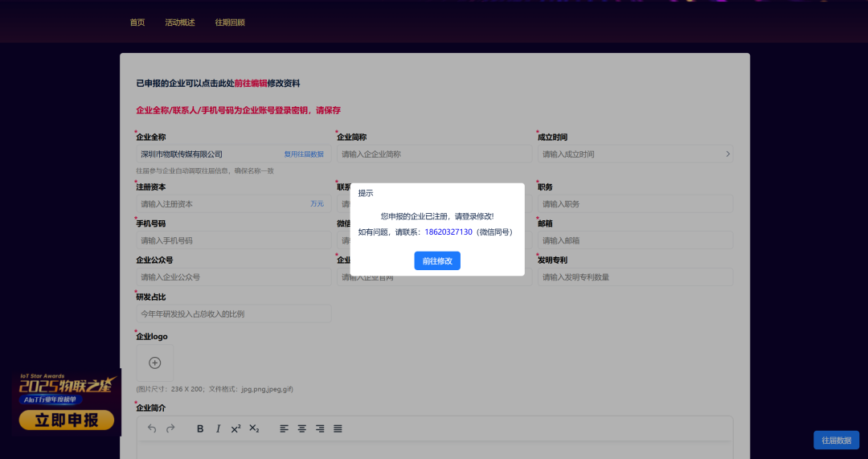Click the 复用往届数据 link in 企业全称 field
Image resolution: width=868 pixels, height=459 pixels.
coord(304,154)
